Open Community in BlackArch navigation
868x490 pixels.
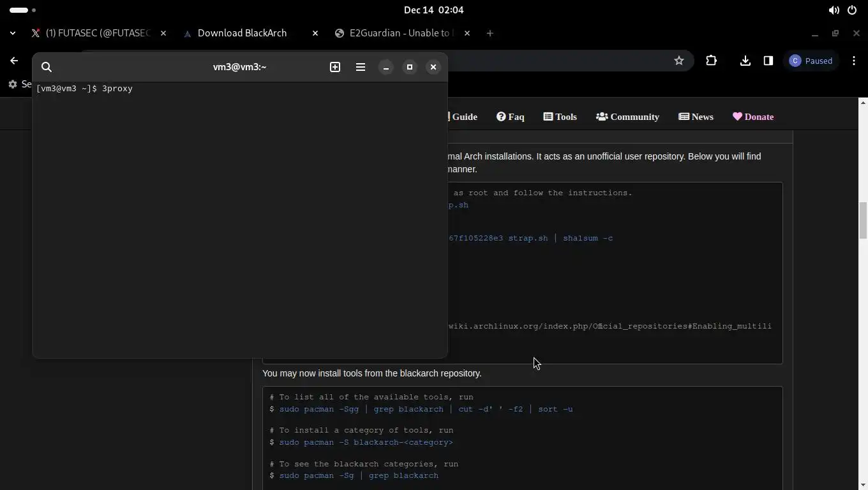(628, 117)
